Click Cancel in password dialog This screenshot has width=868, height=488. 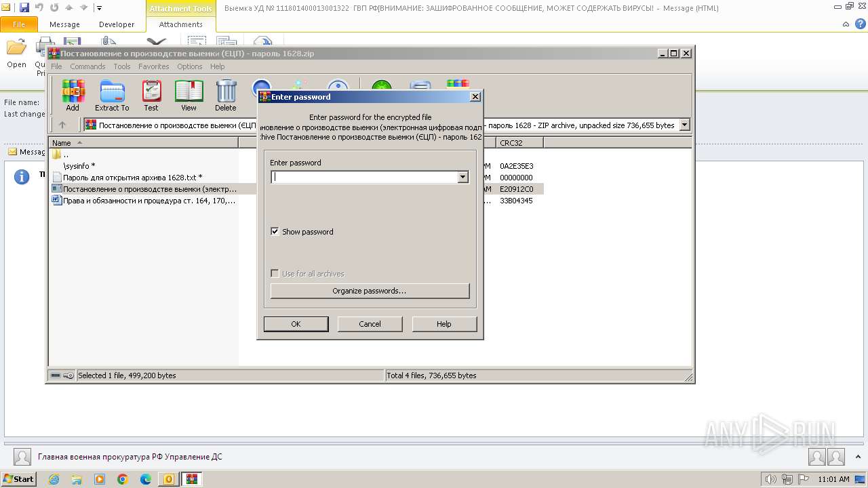(x=370, y=324)
